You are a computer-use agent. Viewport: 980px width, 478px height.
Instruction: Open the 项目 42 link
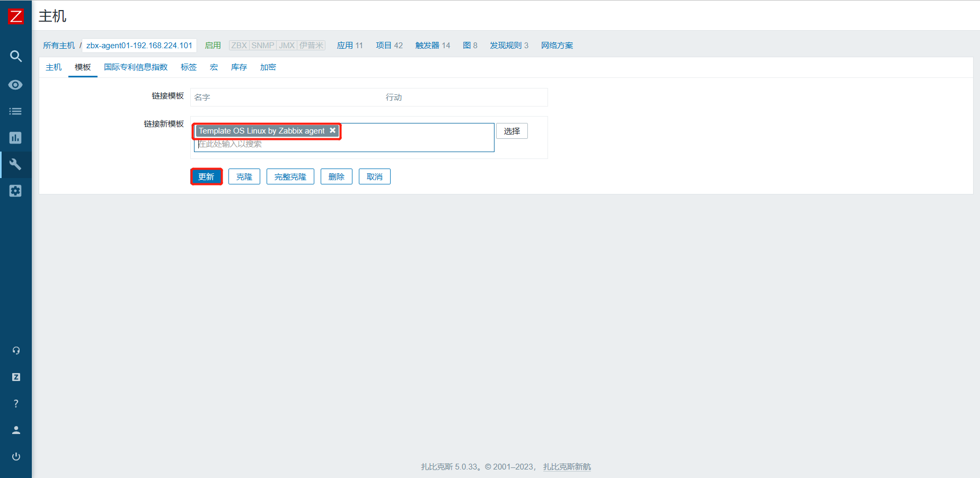[389, 46]
